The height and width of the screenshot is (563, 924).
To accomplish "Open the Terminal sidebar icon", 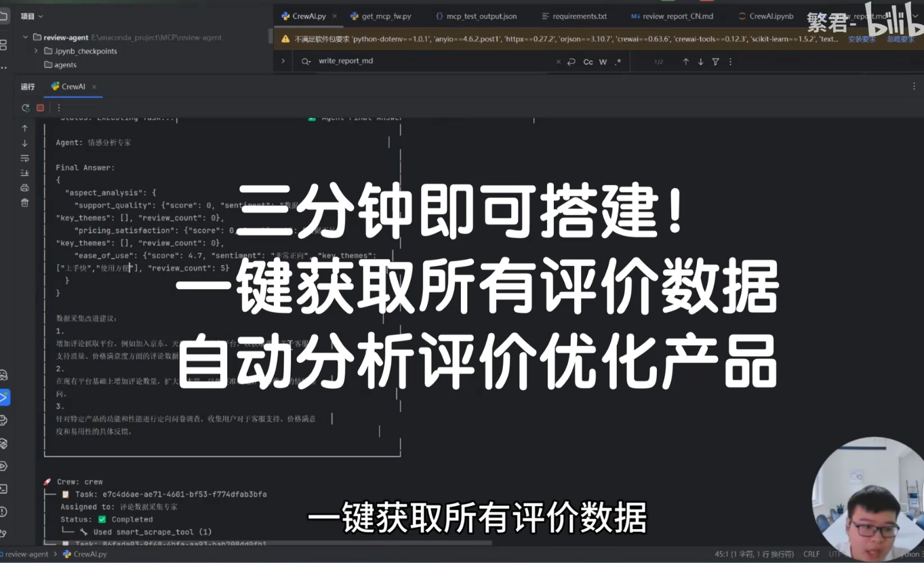I will coord(4,489).
